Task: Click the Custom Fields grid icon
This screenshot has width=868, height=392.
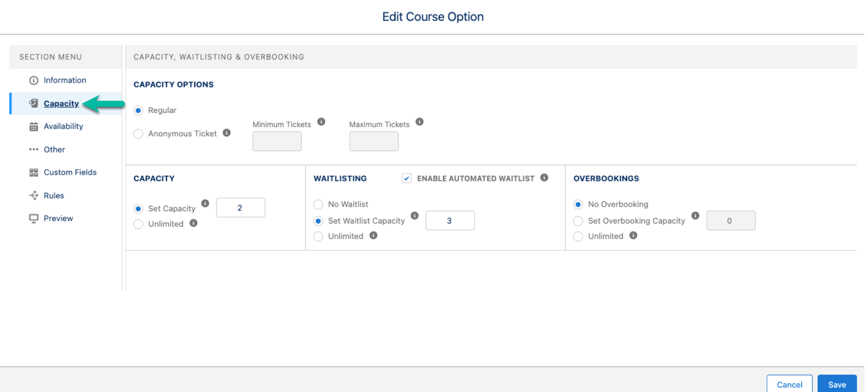Action: pos(33,172)
